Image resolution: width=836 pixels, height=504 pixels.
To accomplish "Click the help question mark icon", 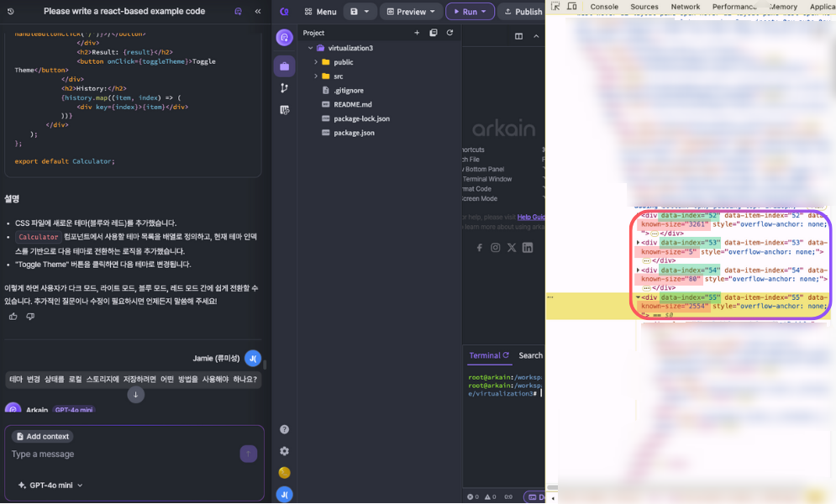I will [284, 429].
